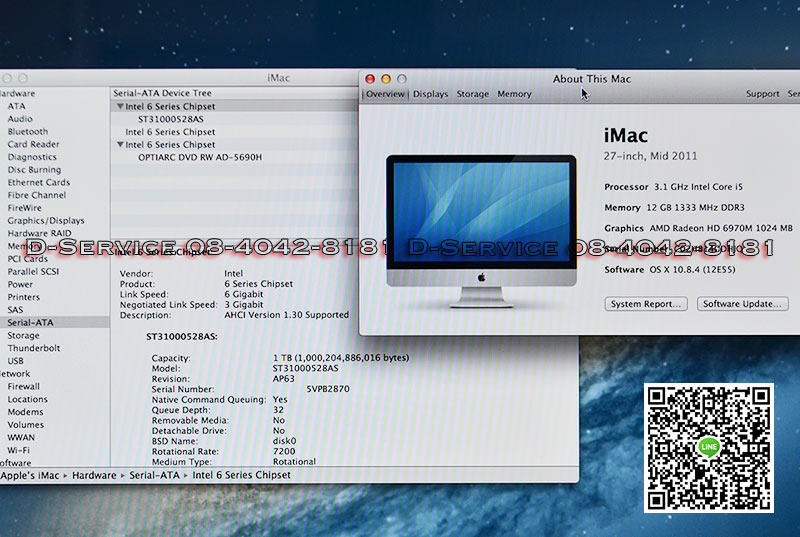Select WWAN under Network

pyautogui.click(x=21, y=438)
